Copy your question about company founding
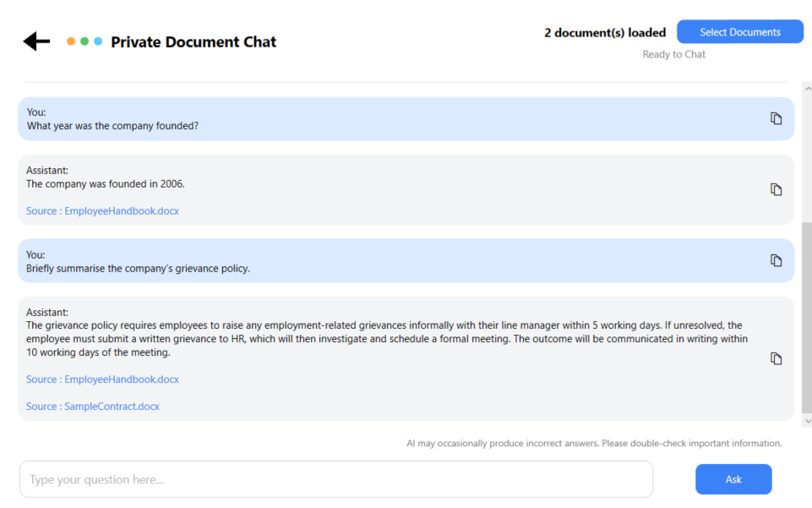 (776, 117)
